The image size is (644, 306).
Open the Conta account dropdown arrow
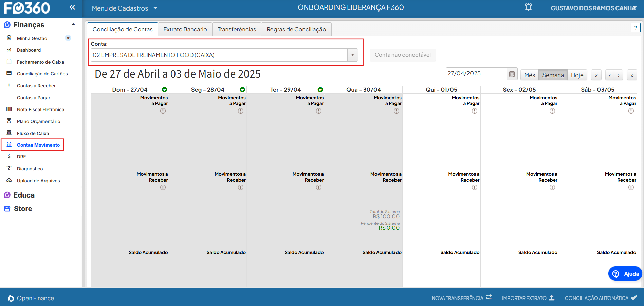coord(353,55)
